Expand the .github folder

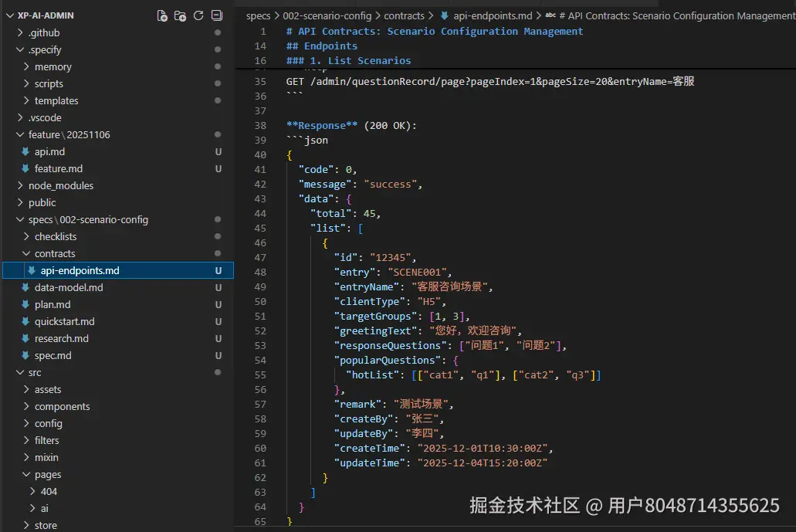pyautogui.click(x=20, y=32)
